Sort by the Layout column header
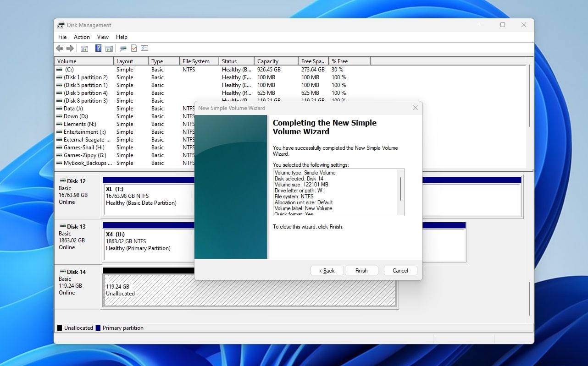Screen dimensions: 588x366 (131, 61)
